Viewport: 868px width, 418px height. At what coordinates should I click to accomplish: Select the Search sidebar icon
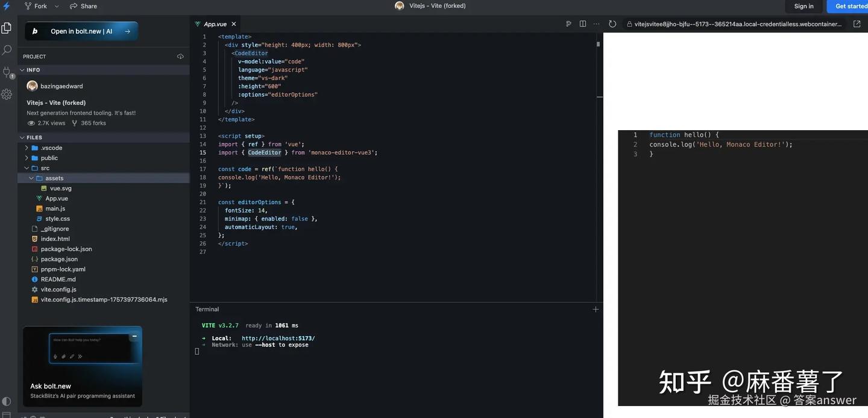pyautogui.click(x=7, y=49)
